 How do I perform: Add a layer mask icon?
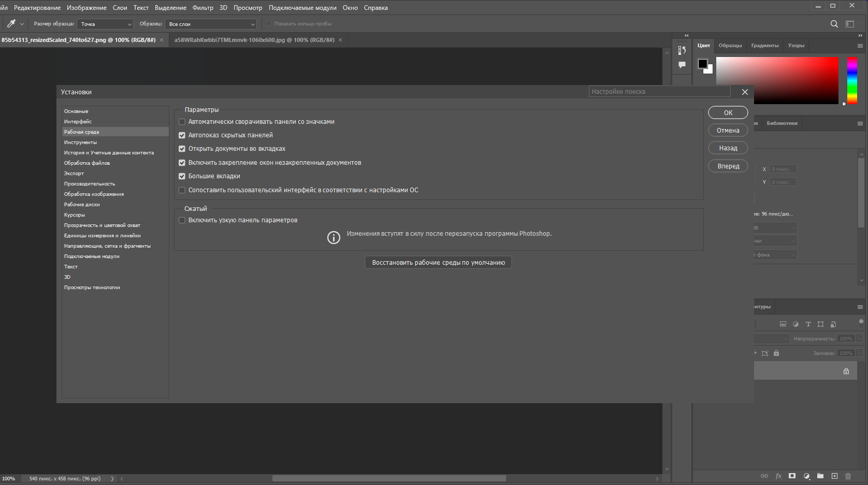coord(792,476)
